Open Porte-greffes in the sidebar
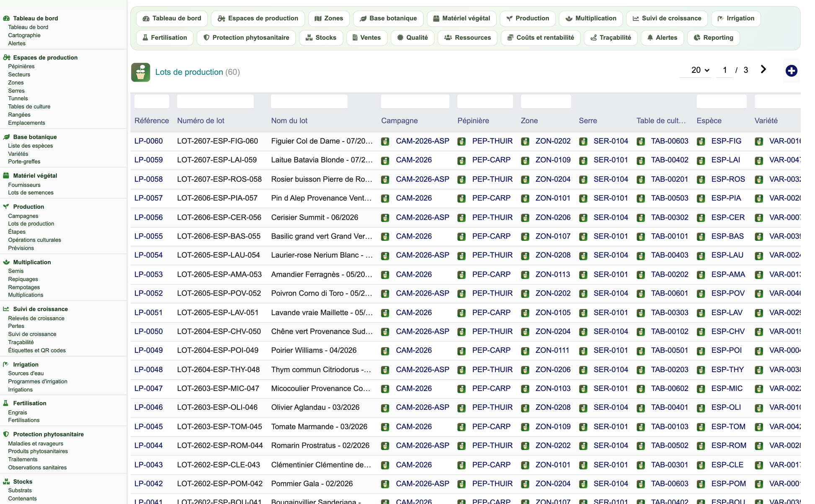Viewport: 815px width, 504px height. coord(24,161)
